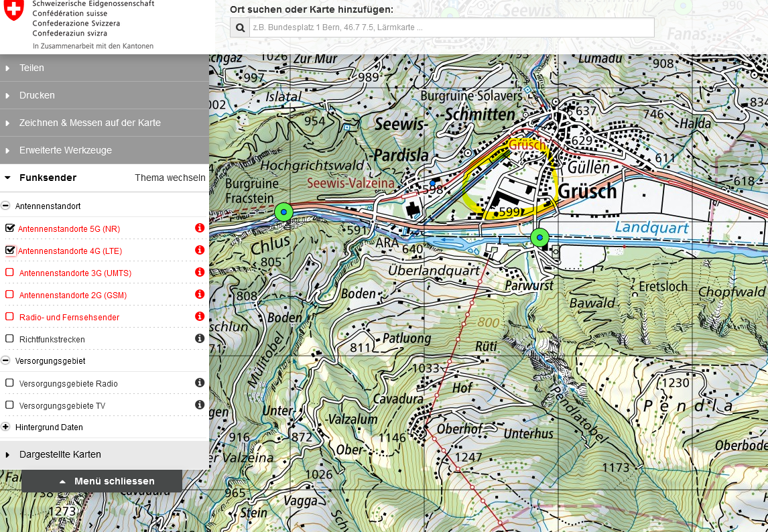Viewport: 768px width, 532px height.
Task: Select the small blue antenna dot near 598
Action: pyautogui.click(x=432, y=183)
